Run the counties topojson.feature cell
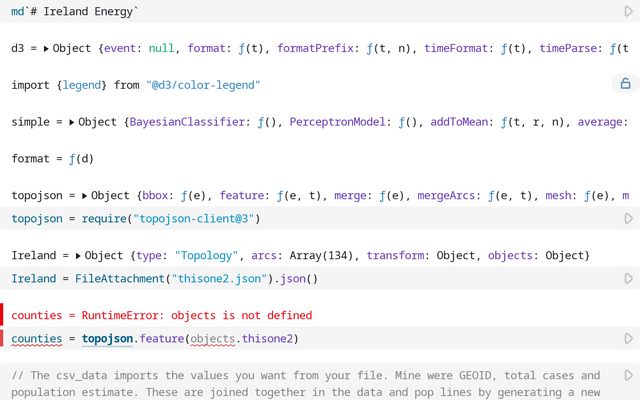Viewport: 640px width, 400px height. tap(628, 339)
